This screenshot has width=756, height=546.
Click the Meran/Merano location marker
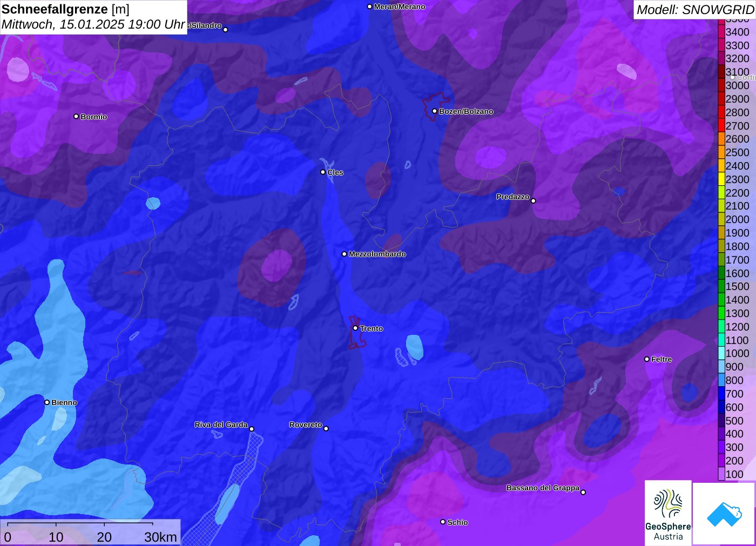(x=369, y=6)
